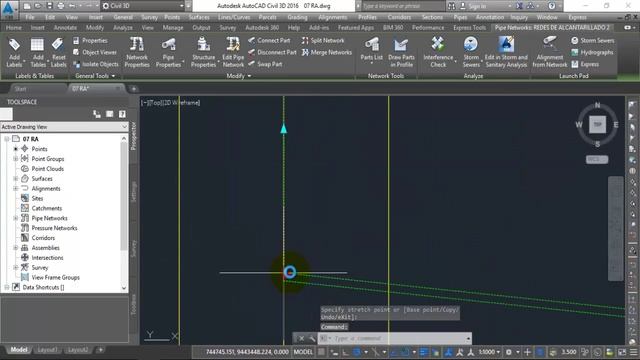Expand General Tools panel dropdown
This screenshot has height=360, width=640.
click(95, 76)
